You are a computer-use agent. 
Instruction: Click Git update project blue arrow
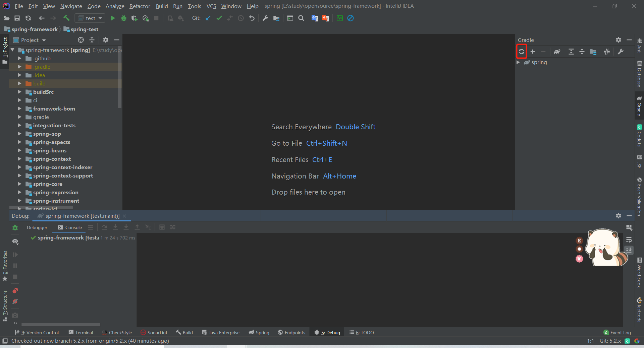point(208,18)
